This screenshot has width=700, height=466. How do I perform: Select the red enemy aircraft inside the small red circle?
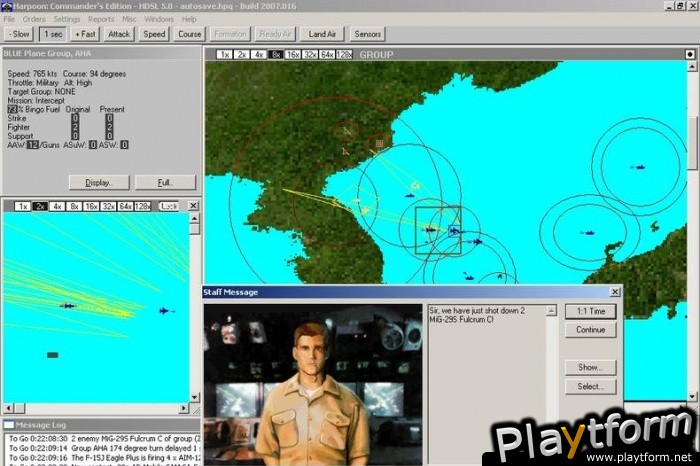[x=347, y=131]
